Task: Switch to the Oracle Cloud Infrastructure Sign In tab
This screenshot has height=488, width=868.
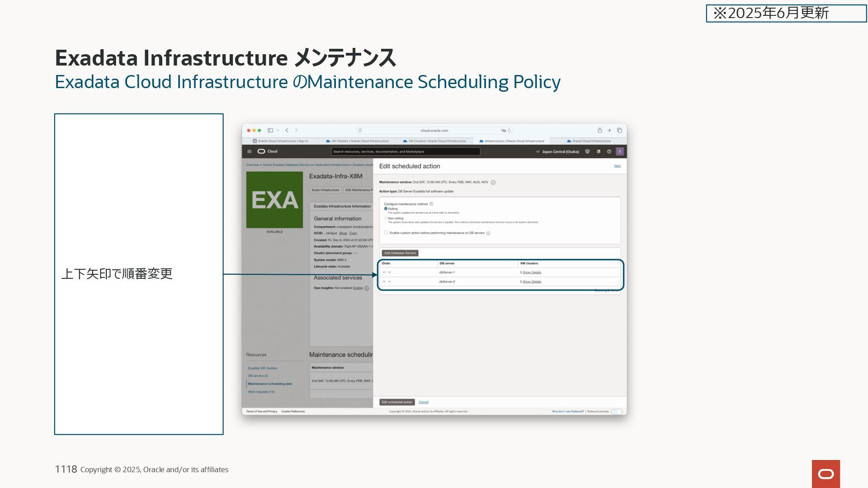Action: pyautogui.click(x=280, y=141)
